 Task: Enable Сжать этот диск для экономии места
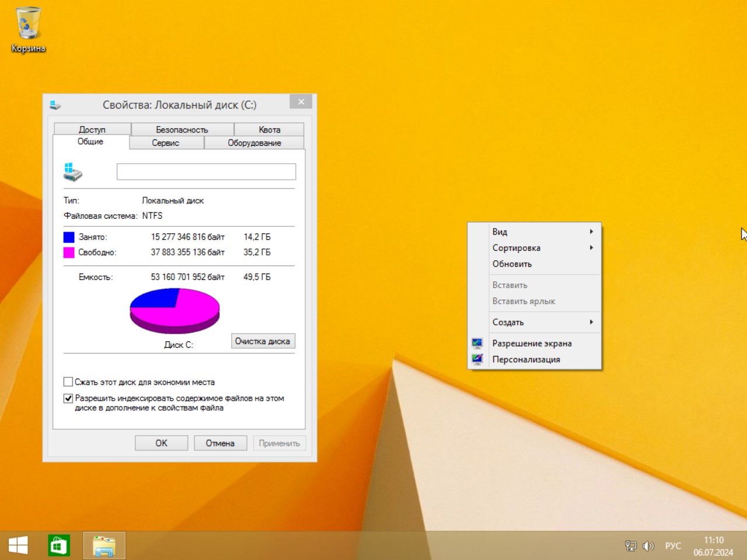68,381
